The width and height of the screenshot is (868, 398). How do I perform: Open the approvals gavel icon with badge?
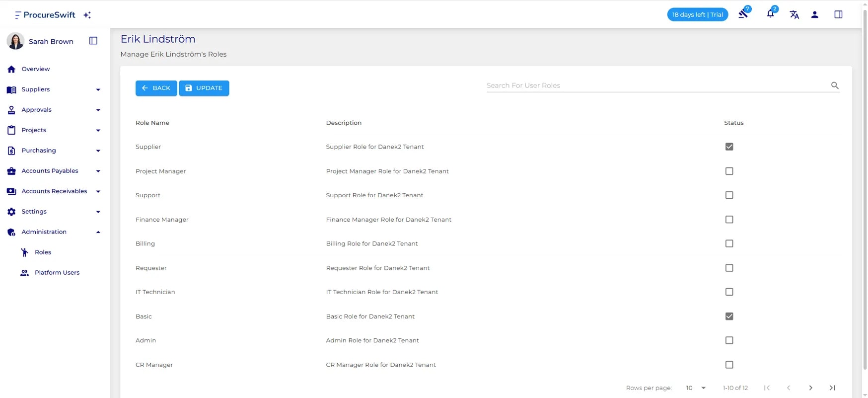(743, 14)
